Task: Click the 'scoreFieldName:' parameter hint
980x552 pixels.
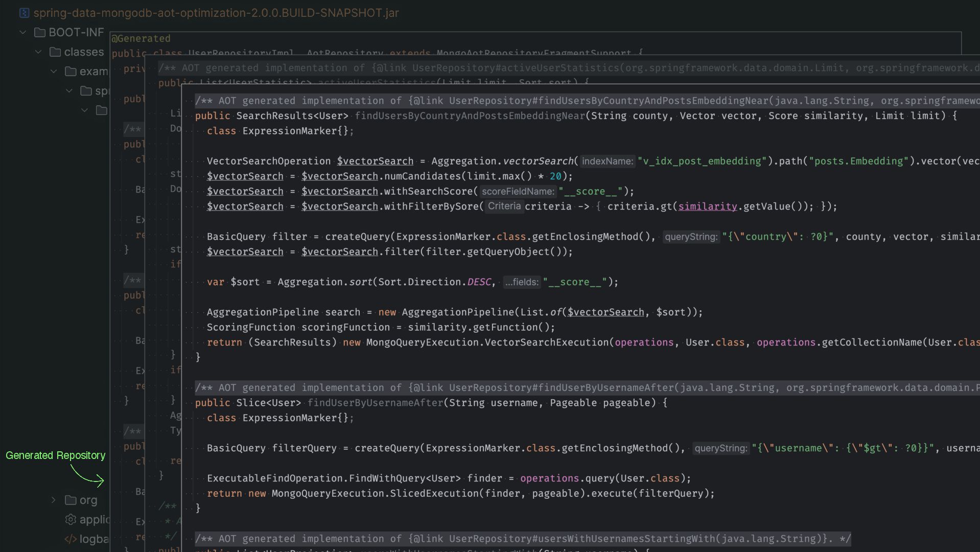Action: [x=518, y=192]
